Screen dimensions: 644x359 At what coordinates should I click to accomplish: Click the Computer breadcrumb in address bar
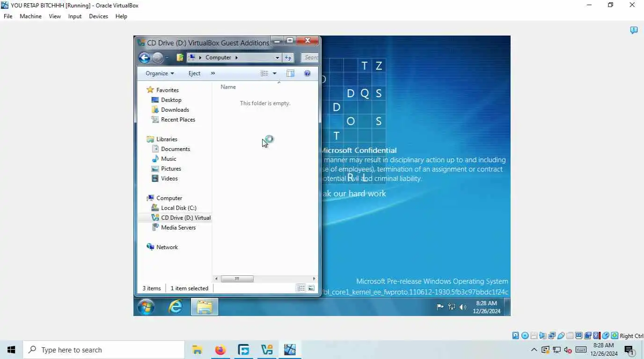pyautogui.click(x=218, y=57)
